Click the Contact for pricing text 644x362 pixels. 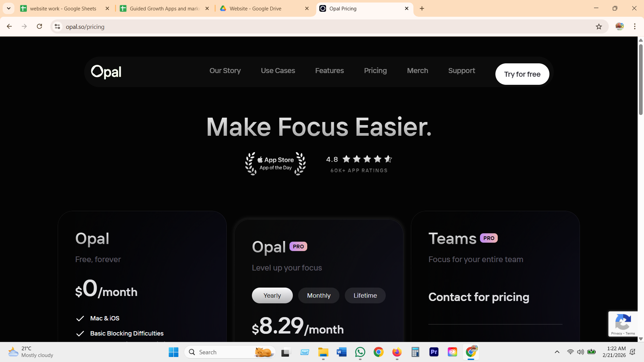479,297
